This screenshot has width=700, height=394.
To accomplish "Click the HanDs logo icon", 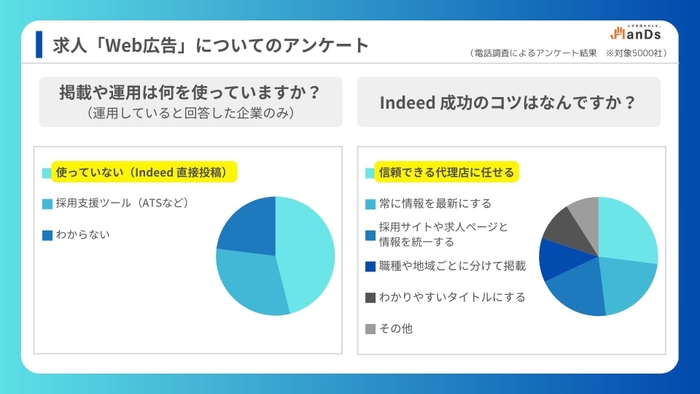I will (x=636, y=33).
